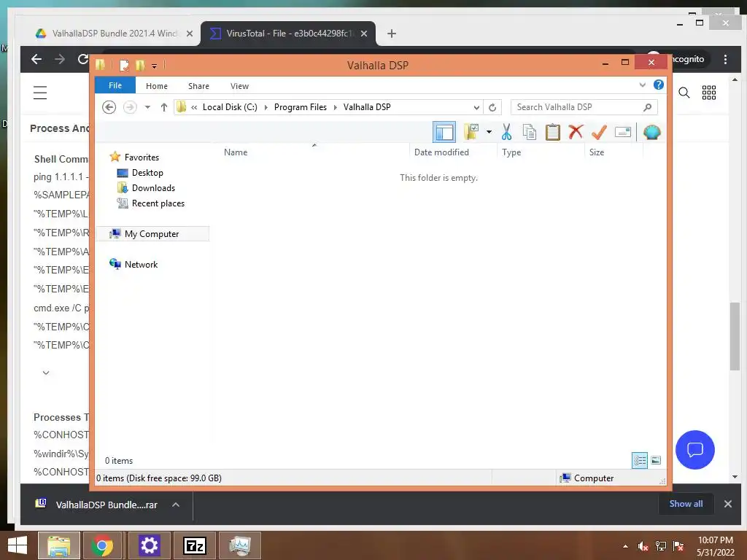Screen dimensions: 747x560
Task: Open the blue chat bubble button
Action: click(x=695, y=449)
